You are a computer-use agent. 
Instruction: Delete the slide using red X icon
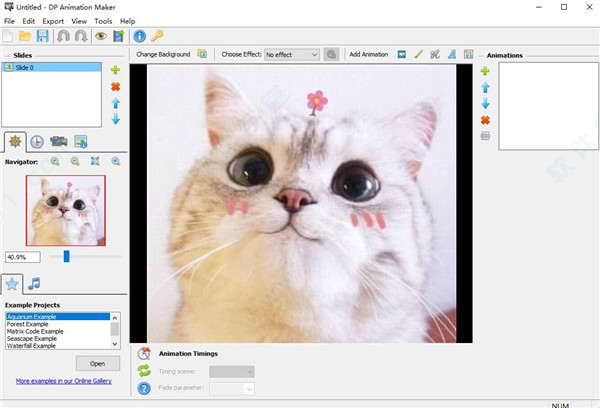pyautogui.click(x=116, y=86)
